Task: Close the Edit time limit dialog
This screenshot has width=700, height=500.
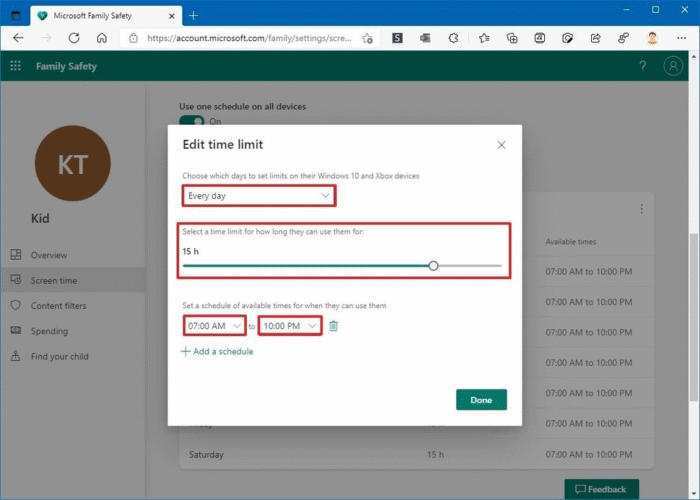Action: click(501, 145)
